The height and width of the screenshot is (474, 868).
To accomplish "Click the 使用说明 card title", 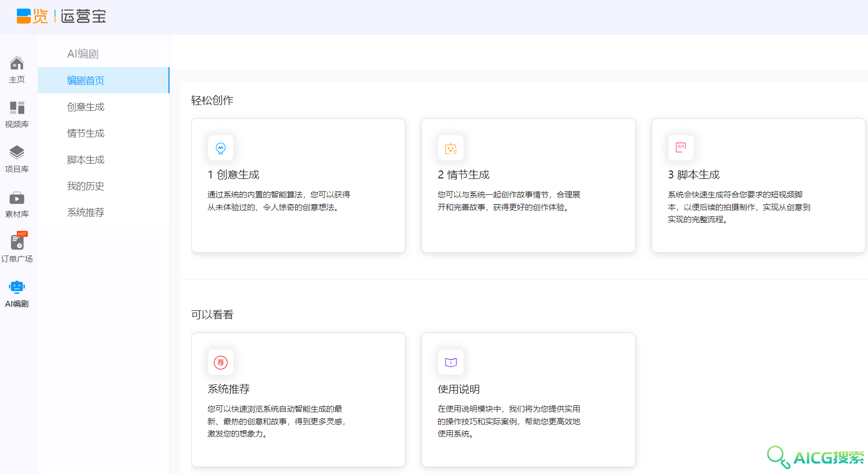I will 459,389.
